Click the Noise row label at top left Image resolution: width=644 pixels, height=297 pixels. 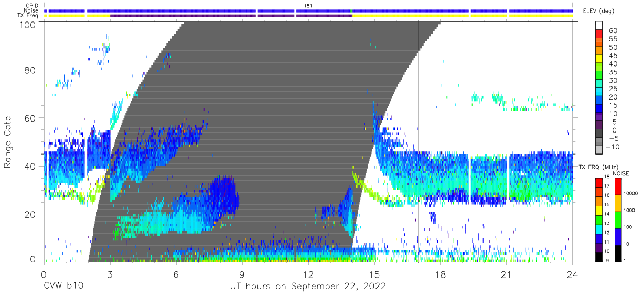32,10
